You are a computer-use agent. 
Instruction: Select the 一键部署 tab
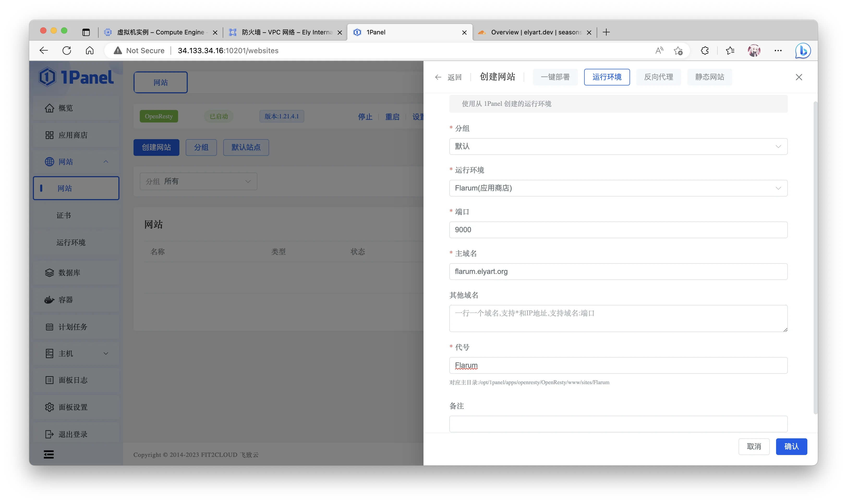(x=555, y=77)
